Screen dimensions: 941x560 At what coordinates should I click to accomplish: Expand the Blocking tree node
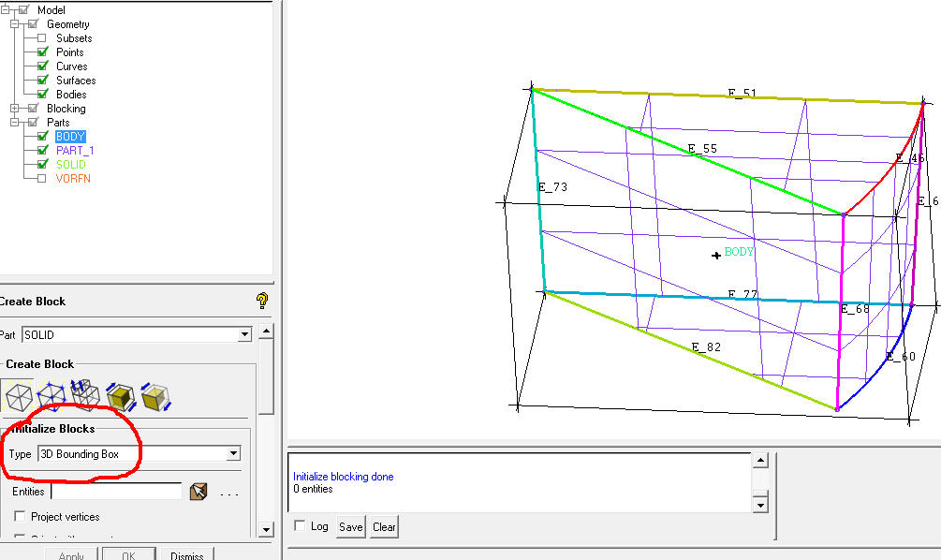pos(14,108)
